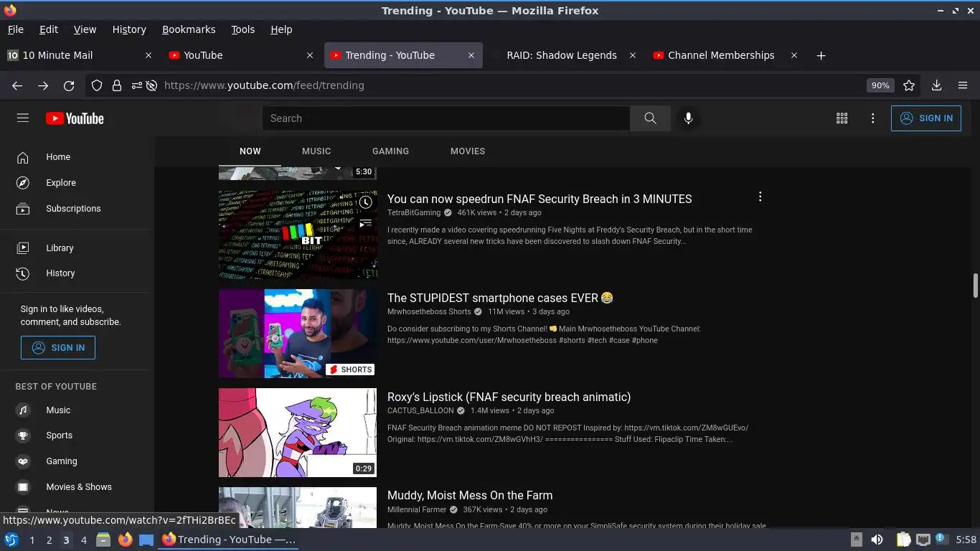Screen dimensions: 980x551
Task: Open the YouTube apps grid icon
Action: [842, 118]
